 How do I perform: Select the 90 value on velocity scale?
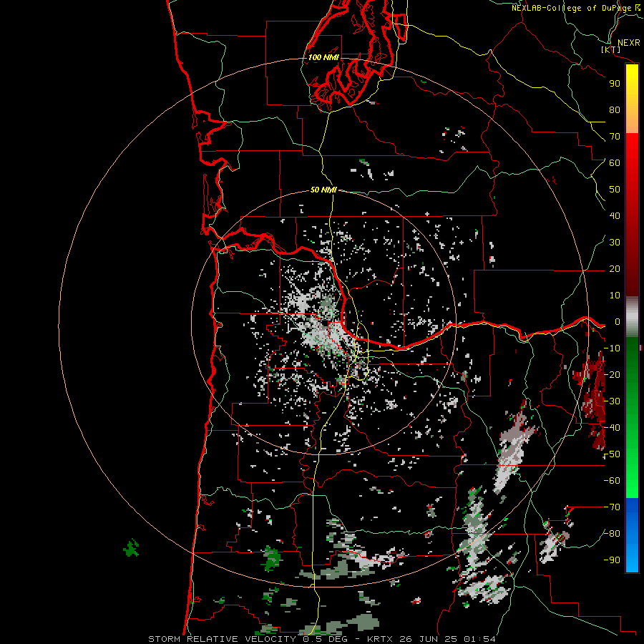(615, 84)
